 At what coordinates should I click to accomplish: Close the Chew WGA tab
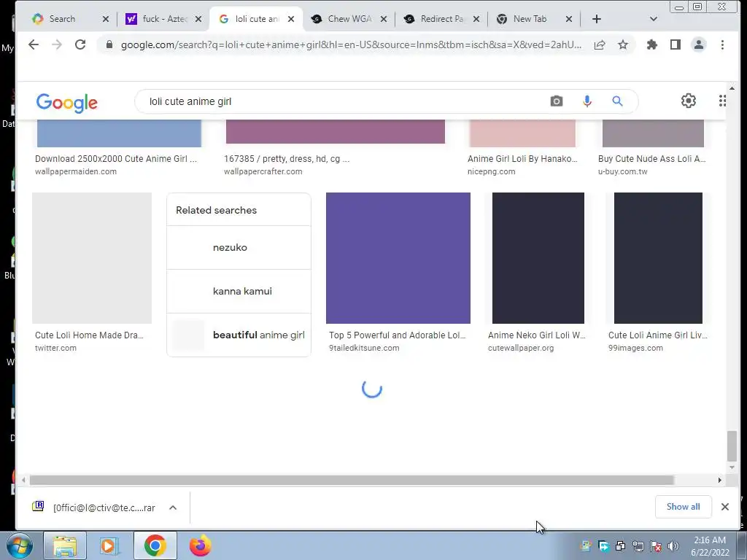point(384,19)
